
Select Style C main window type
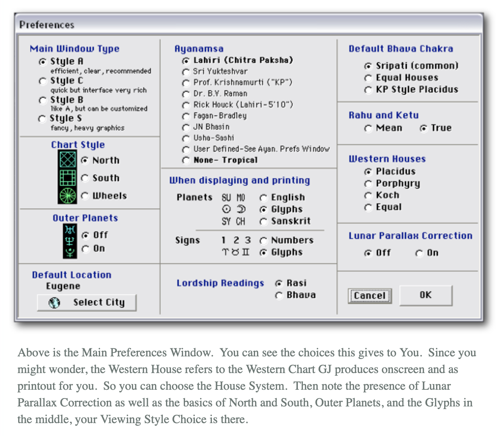coord(43,81)
